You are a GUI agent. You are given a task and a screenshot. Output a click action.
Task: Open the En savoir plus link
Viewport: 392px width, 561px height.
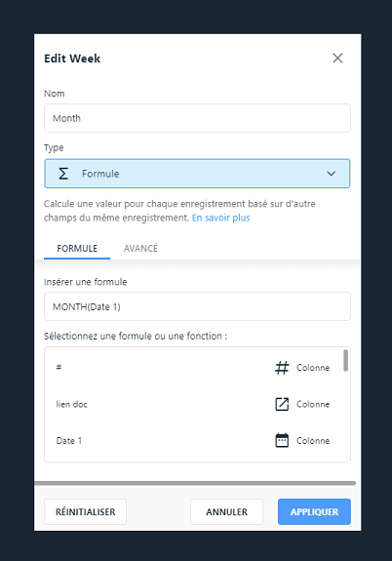pyautogui.click(x=220, y=218)
